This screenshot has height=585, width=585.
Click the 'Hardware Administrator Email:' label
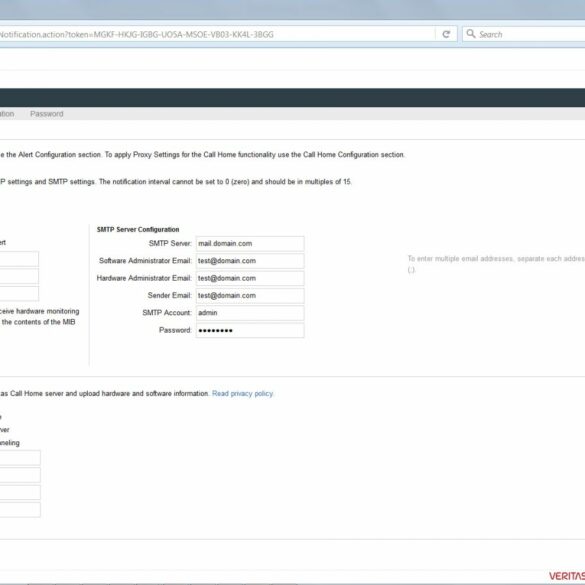pyautogui.click(x=144, y=278)
